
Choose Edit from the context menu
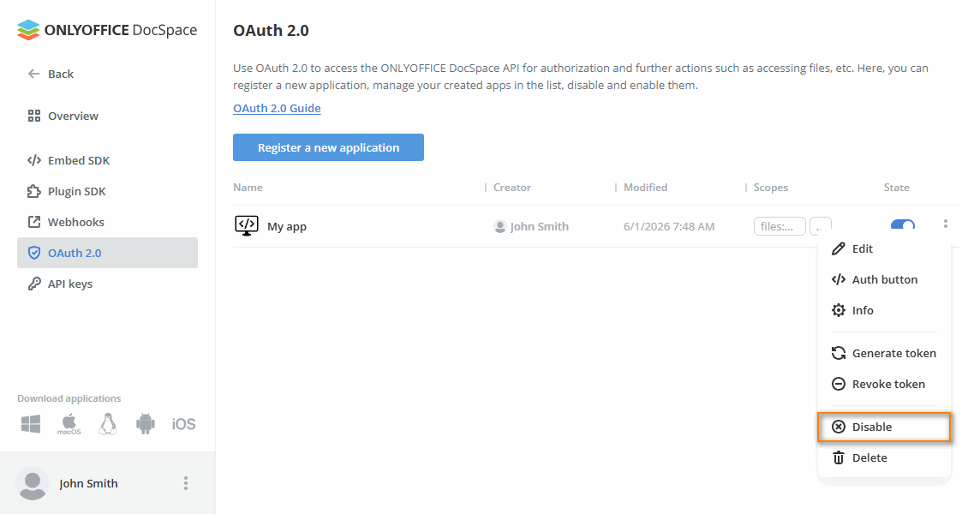[884, 249]
